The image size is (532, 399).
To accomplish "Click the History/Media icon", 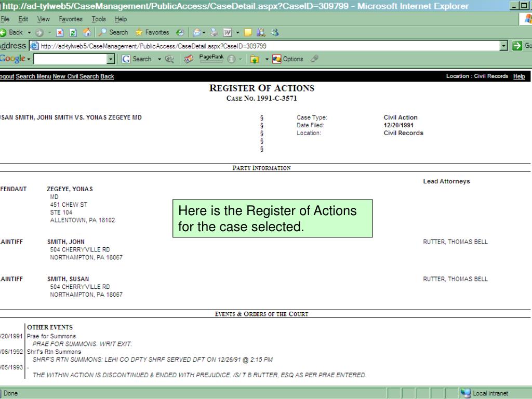I will coord(179,32).
